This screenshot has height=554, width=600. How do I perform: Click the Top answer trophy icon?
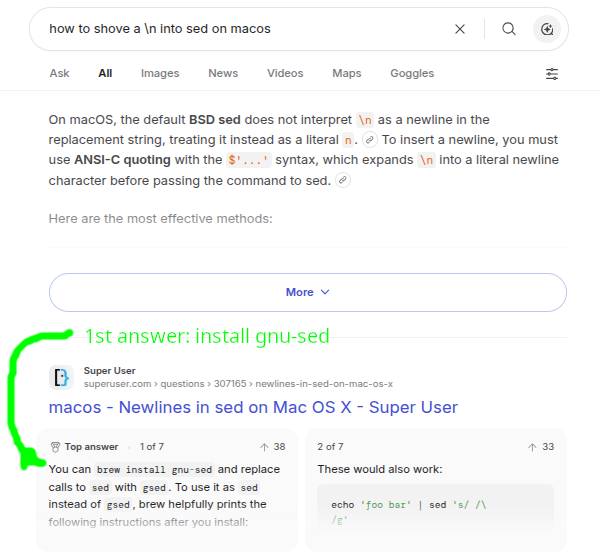click(55, 447)
